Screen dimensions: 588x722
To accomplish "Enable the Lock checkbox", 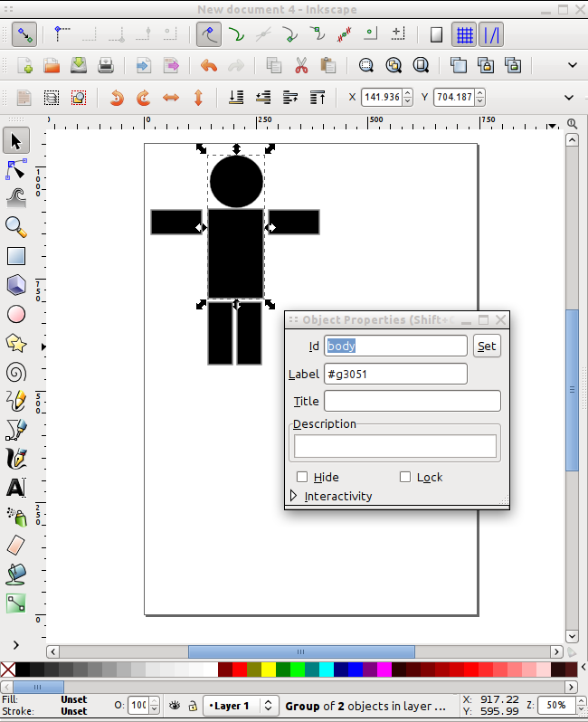I will (x=405, y=477).
